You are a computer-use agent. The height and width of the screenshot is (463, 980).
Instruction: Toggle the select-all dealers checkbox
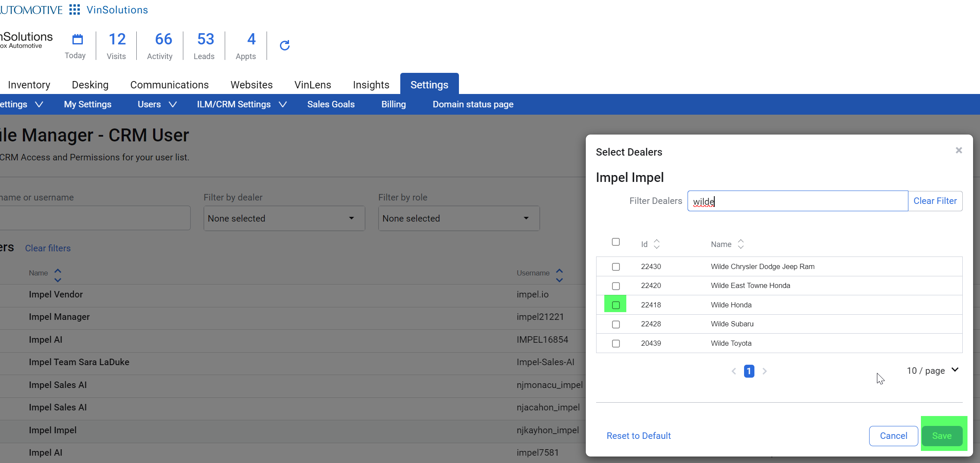click(x=616, y=242)
